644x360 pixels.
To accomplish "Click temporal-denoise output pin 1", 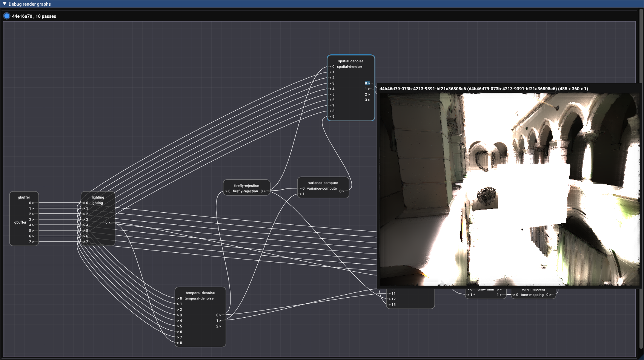I will tap(218, 321).
